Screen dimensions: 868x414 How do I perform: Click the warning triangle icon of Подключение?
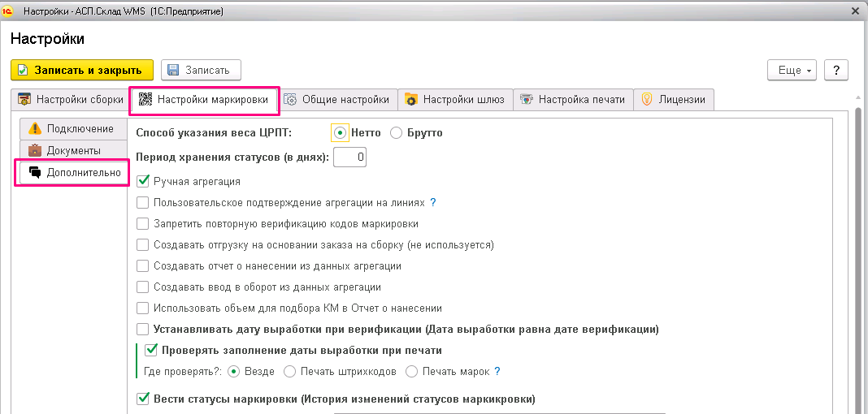pyautogui.click(x=35, y=129)
